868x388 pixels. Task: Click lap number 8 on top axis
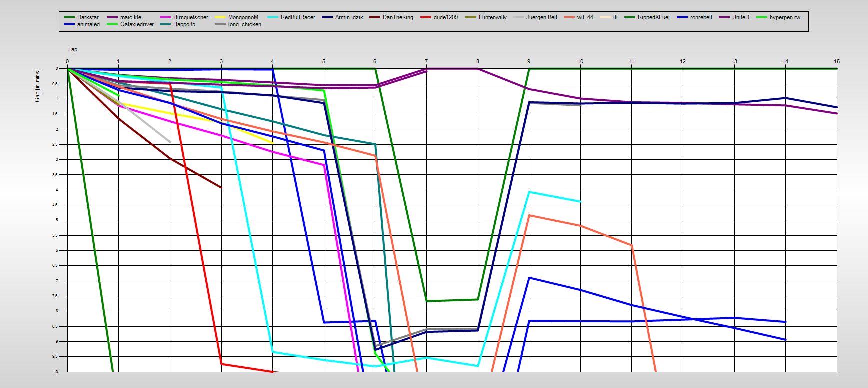[478, 62]
